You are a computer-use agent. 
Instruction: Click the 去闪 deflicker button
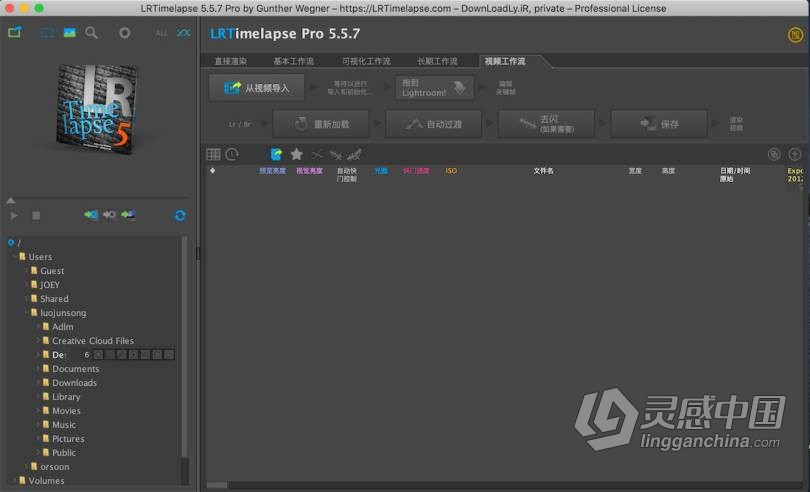pyautogui.click(x=547, y=124)
